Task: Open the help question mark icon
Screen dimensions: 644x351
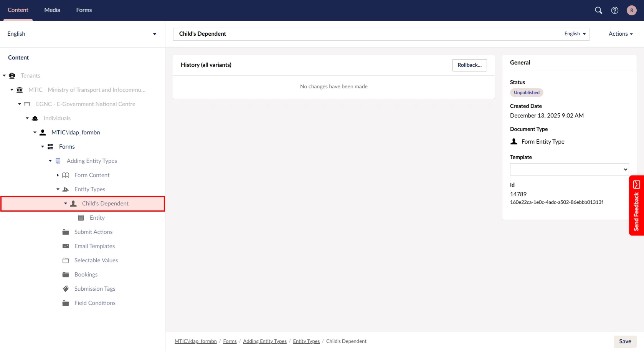Action: 615,10
